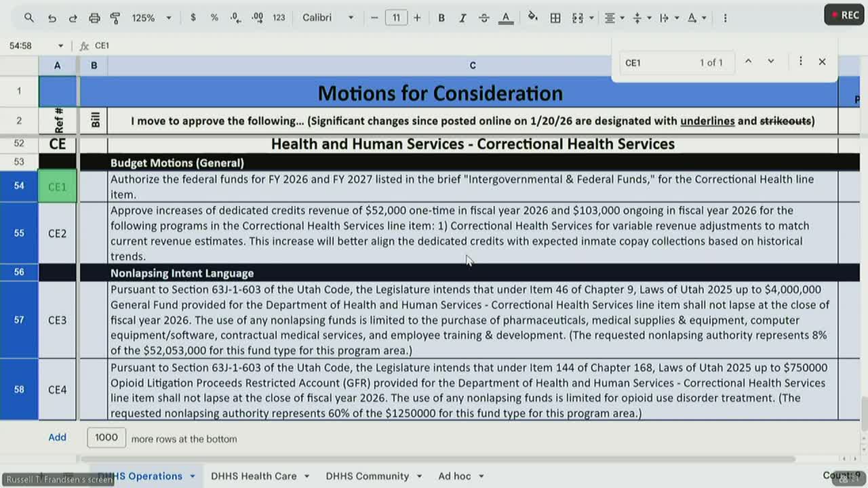Decrease font size with minus button

(374, 18)
